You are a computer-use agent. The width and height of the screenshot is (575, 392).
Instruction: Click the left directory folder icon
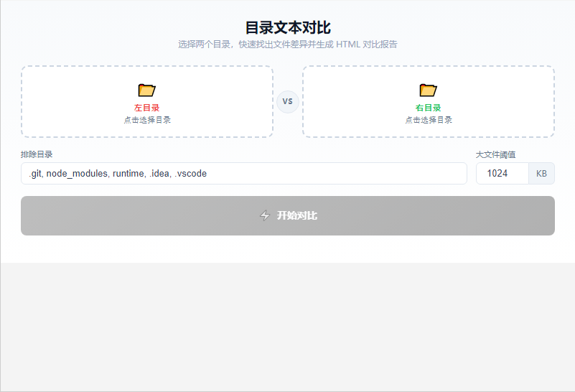[x=146, y=90]
